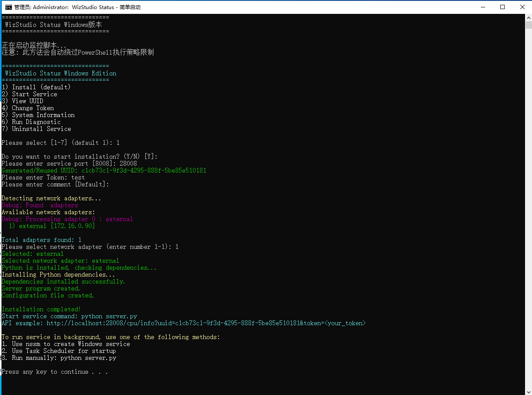This screenshot has height=395, width=532.
Task: Click the 'Total adapters found: 1' line
Action: (42, 240)
